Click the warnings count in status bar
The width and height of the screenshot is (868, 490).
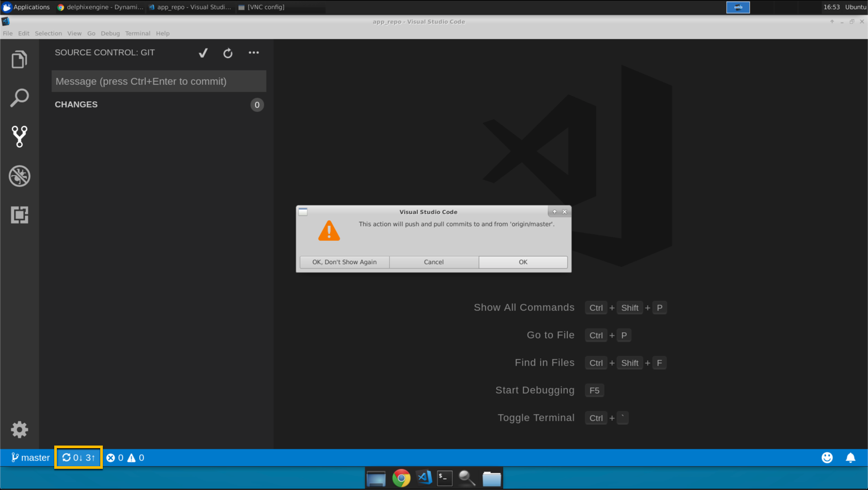click(136, 457)
